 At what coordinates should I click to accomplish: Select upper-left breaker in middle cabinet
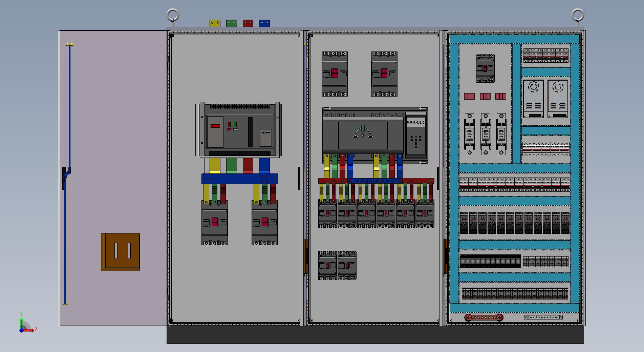point(335,74)
